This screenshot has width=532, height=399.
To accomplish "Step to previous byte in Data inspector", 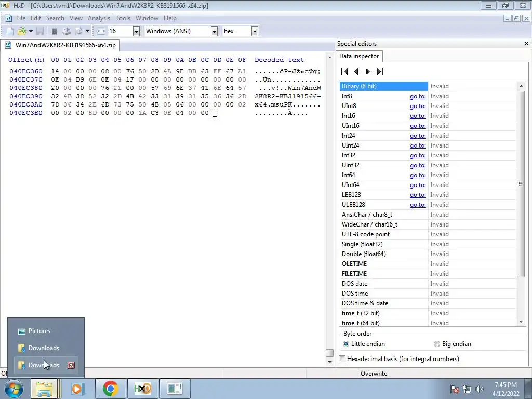I will pos(356,71).
